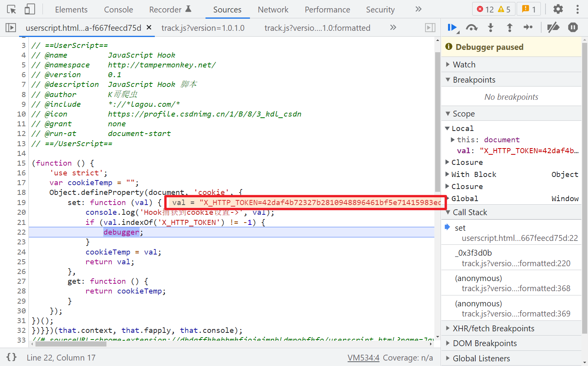Image resolution: width=588 pixels, height=366 pixels.
Task: Collapse the Call Stack section
Action: point(511,212)
